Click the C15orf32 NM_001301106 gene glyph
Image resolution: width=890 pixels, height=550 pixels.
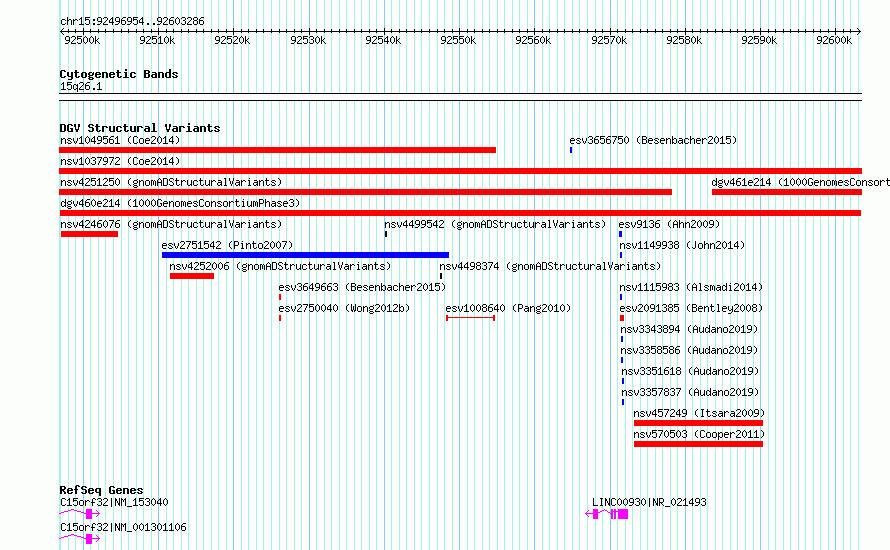click(80, 539)
